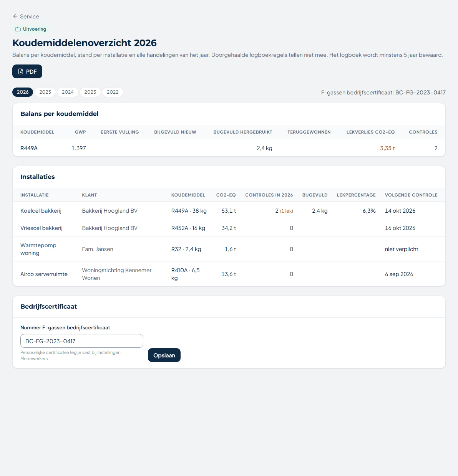Screen dimensions: 458x476
Task: Click the customer Woningstichting Kennemer Wonen
Action: tap(117, 274)
